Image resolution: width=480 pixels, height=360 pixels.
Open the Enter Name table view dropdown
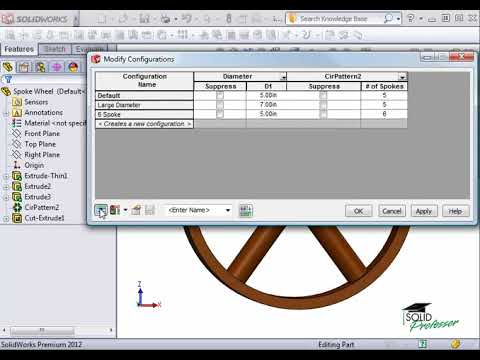(x=228, y=210)
